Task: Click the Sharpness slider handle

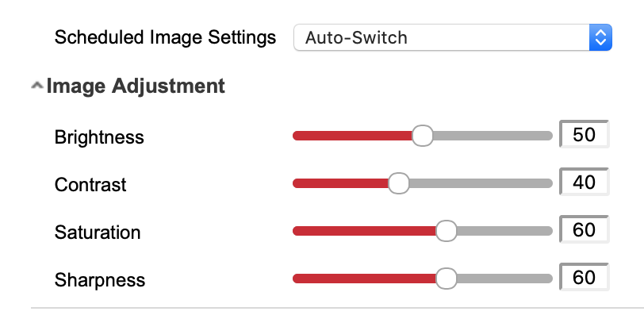Action: point(447,279)
